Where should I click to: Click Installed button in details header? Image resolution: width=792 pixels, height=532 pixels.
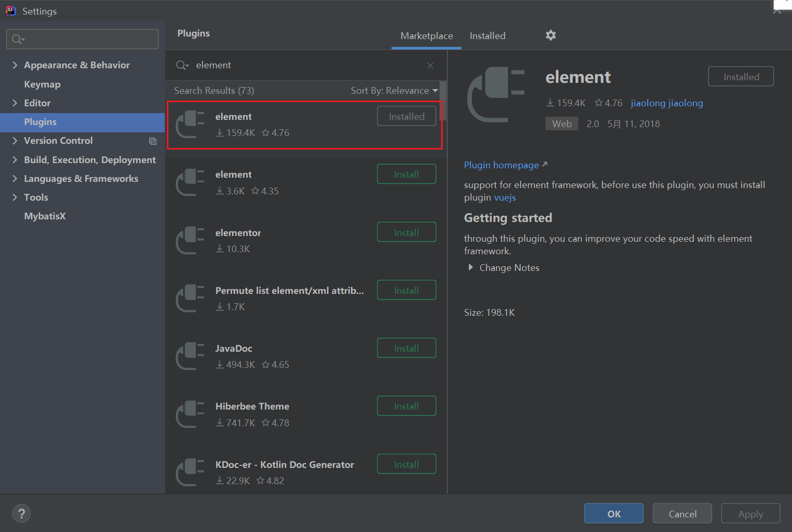pyautogui.click(x=741, y=77)
